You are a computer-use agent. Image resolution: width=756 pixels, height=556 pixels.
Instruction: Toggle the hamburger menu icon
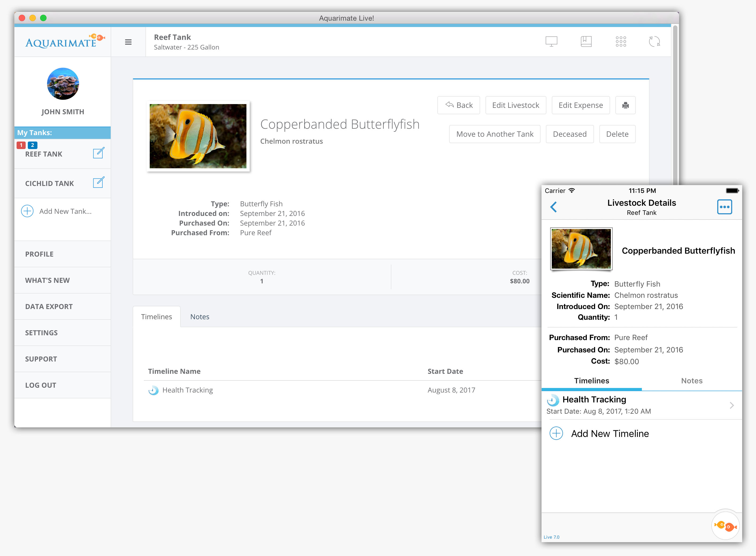coord(128,42)
